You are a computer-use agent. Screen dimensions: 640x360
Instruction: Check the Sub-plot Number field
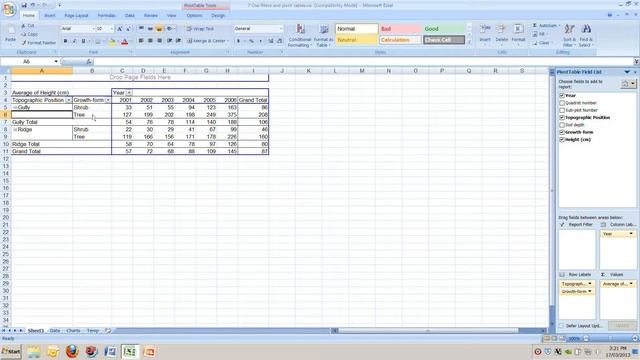562,110
